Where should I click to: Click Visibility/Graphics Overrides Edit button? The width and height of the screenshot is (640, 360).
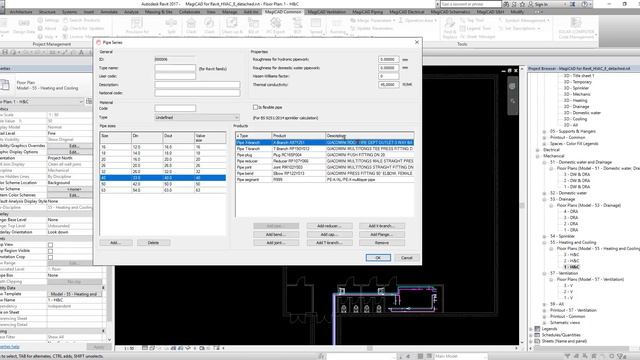pos(73,146)
